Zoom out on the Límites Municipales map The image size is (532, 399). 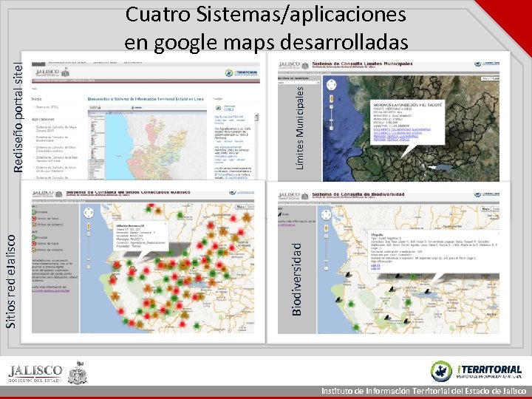pos(332,129)
